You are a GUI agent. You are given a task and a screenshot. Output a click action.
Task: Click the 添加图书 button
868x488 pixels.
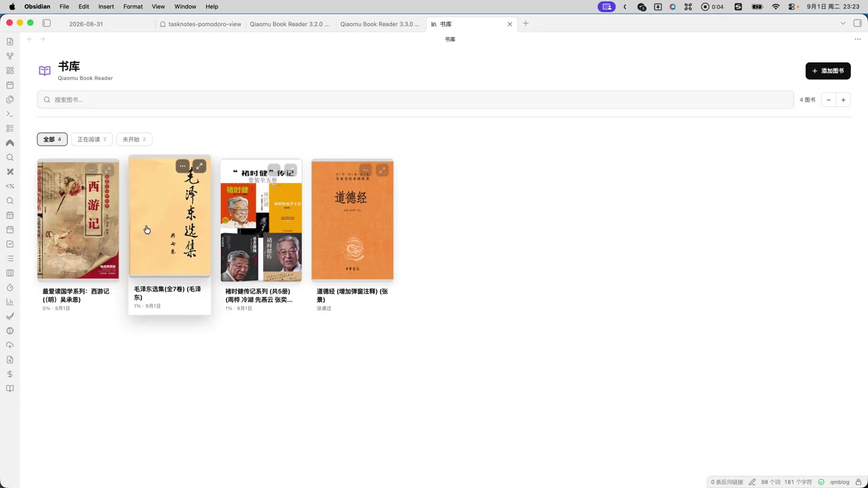tap(828, 71)
